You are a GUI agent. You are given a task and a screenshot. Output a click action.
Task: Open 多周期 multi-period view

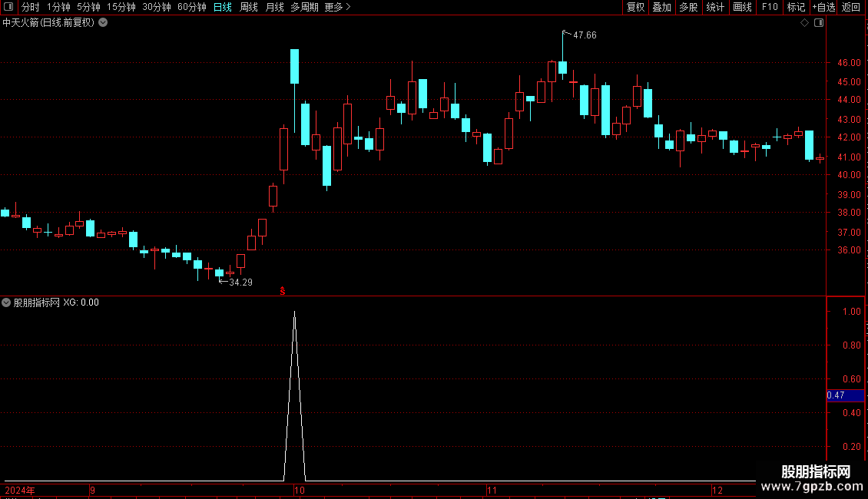(304, 7)
